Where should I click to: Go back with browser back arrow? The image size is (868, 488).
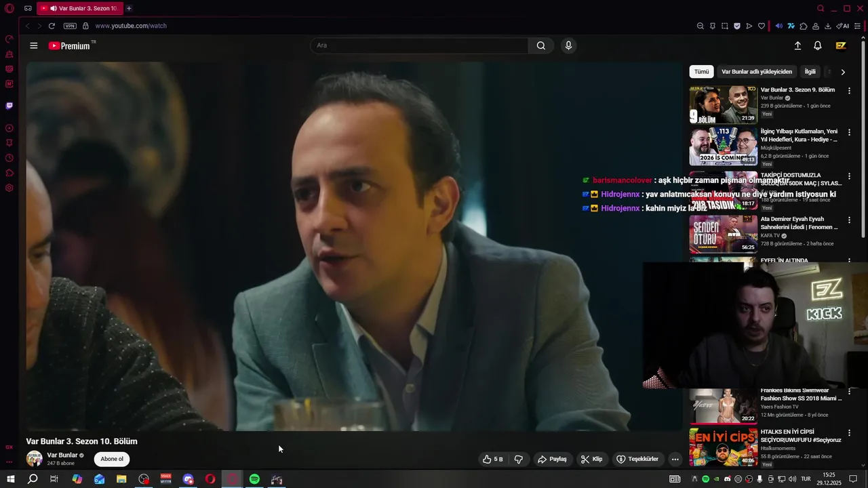tap(27, 26)
